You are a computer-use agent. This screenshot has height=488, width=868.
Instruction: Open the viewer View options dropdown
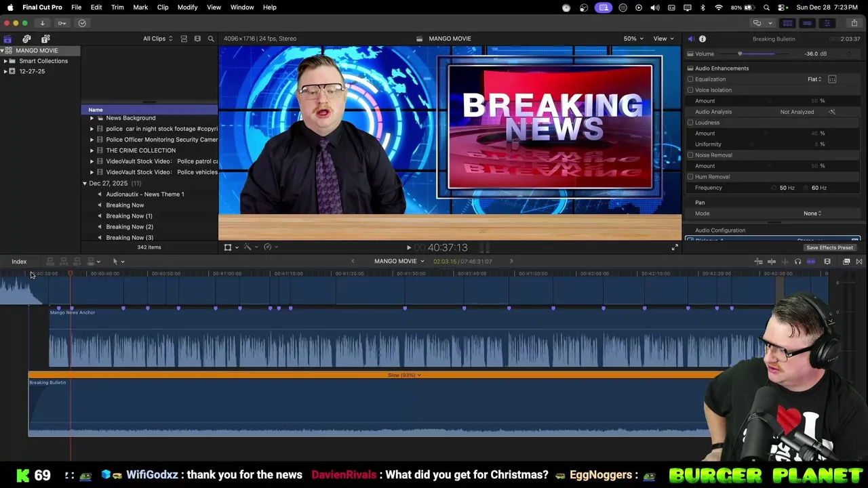[x=663, y=39]
